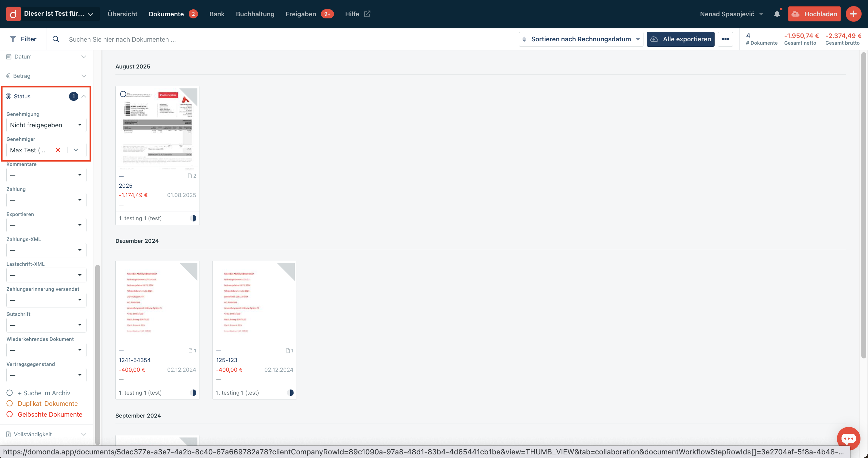The height and width of the screenshot is (458, 868).
Task: Open Sortieren nach Rechnungsdatum dropdown
Action: 581,39
